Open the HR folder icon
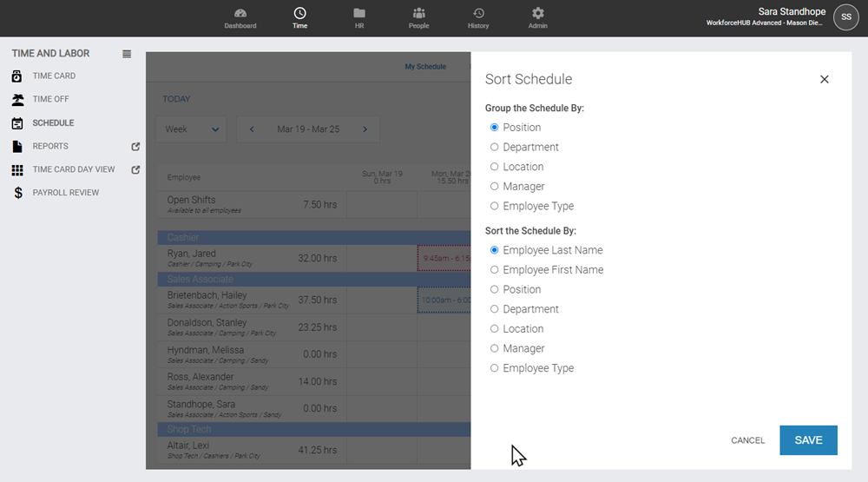 [x=359, y=14]
